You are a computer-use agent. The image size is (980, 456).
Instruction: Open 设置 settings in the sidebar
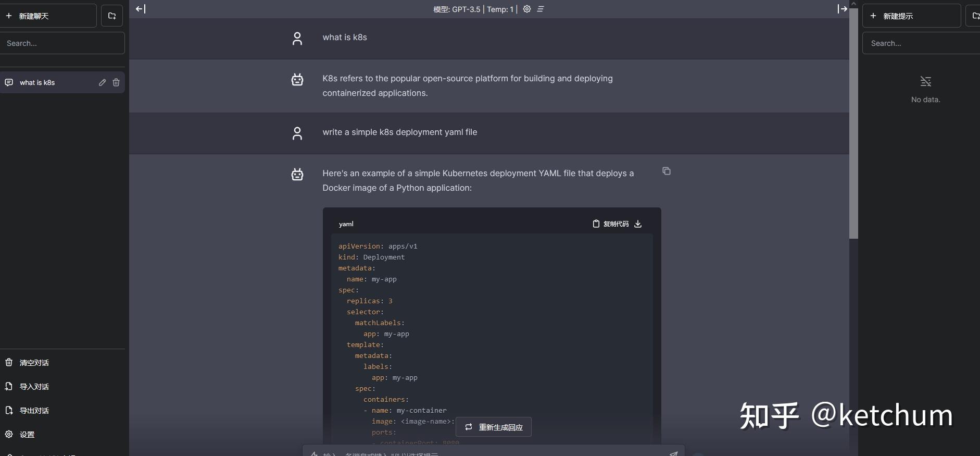tap(27, 435)
